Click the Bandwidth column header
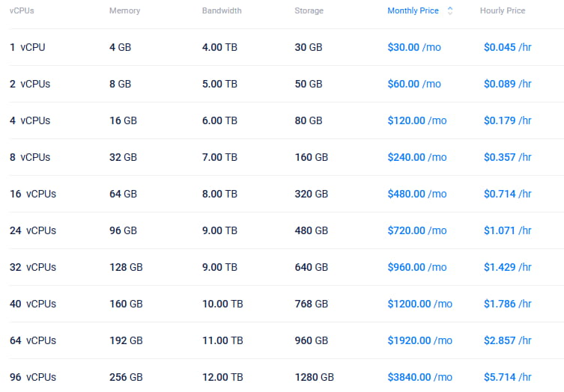The width and height of the screenshot is (564, 392). 221,11
